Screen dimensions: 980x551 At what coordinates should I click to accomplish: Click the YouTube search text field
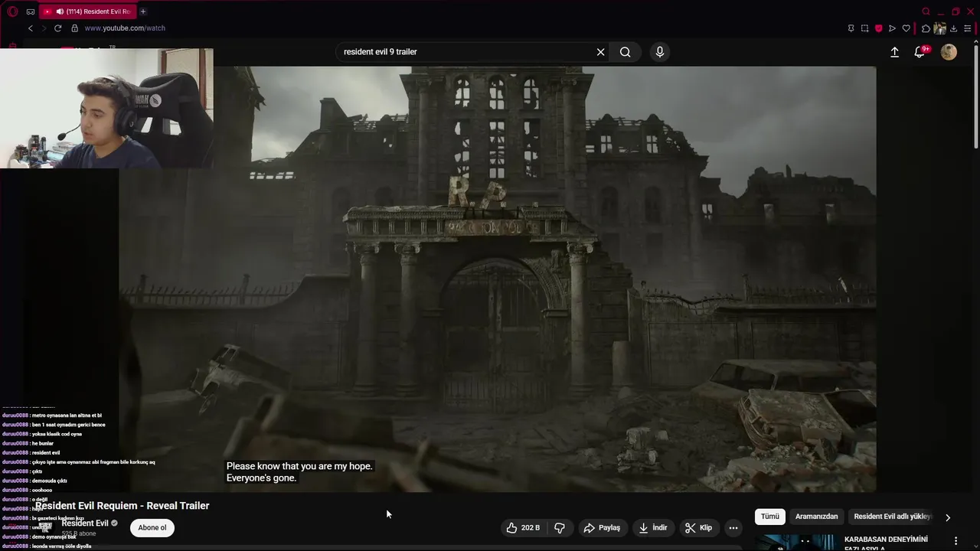tap(467, 52)
